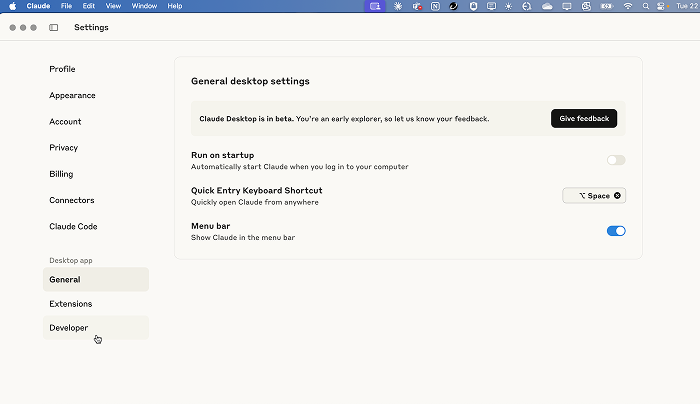700x405 pixels.
Task: Enable the Run on startup toggle
Action: [x=616, y=160]
